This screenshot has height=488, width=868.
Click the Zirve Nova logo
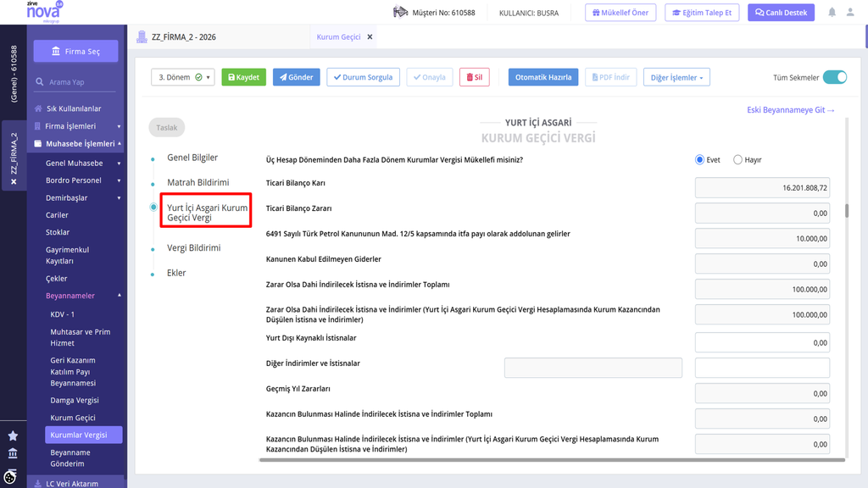(44, 12)
